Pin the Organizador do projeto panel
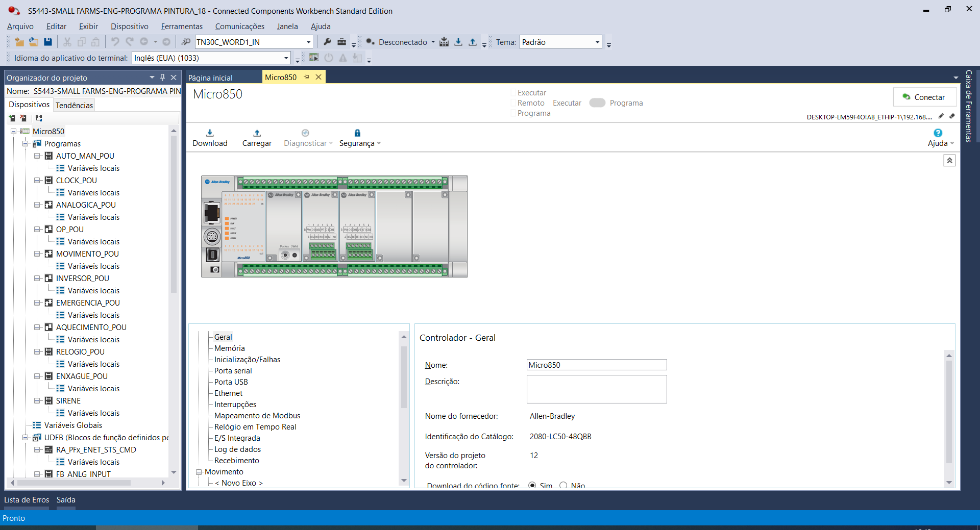The image size is (980, 530). click(162, 77)
